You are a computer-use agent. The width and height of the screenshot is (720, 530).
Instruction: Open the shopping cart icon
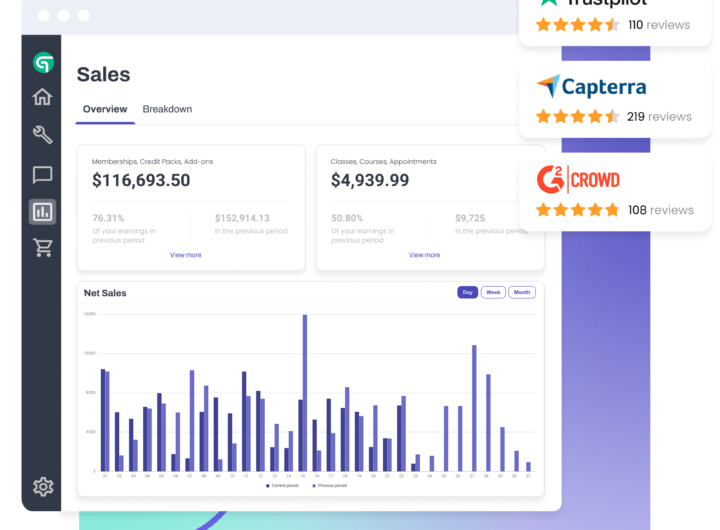pyautogui.click(x=42, y=248)
